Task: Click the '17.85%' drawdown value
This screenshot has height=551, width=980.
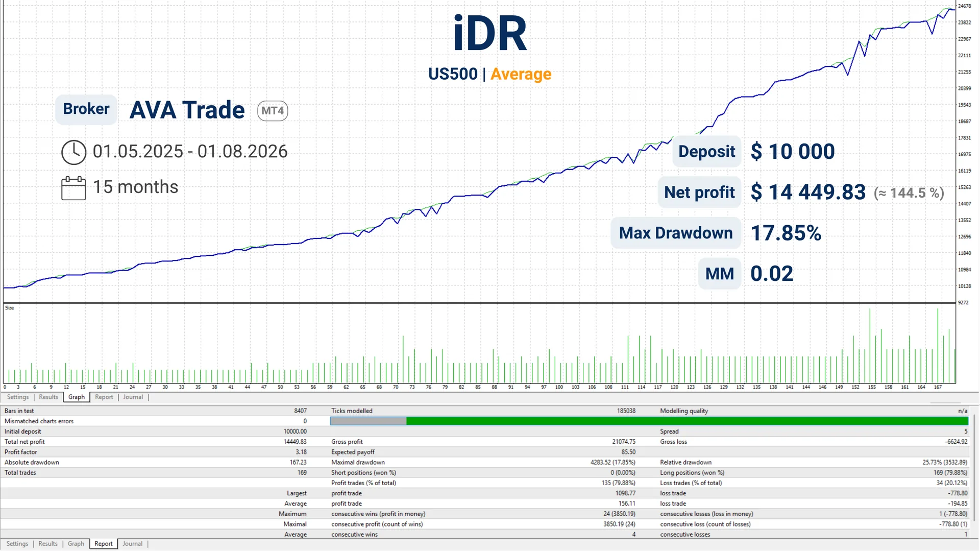Action: coord(786,233)
